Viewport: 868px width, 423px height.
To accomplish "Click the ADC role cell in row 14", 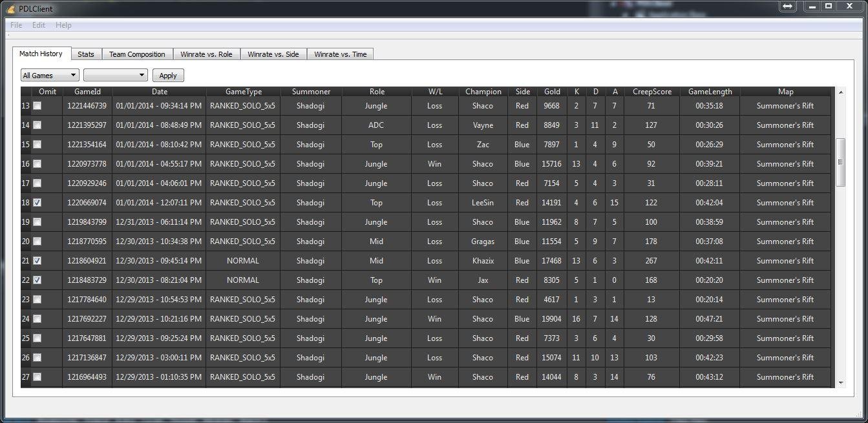I will (376, 125).
